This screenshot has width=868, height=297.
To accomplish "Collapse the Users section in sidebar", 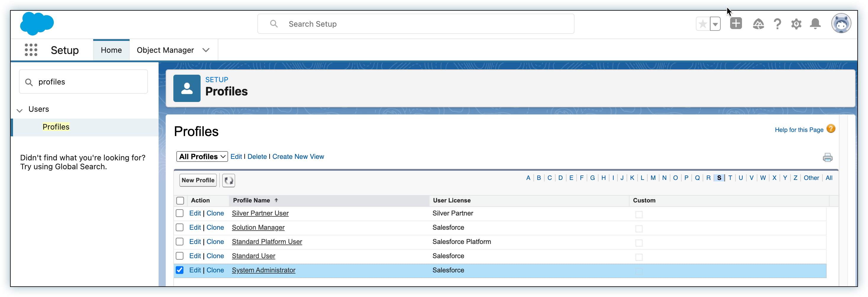I will click(x=20, y=110).
